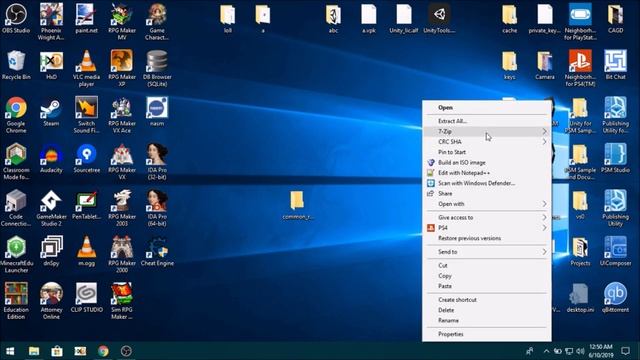Choose Edit with Notepad++
The height and width of the screenshot is (360, 640).
pyautogui.click(x=487, y=173)
